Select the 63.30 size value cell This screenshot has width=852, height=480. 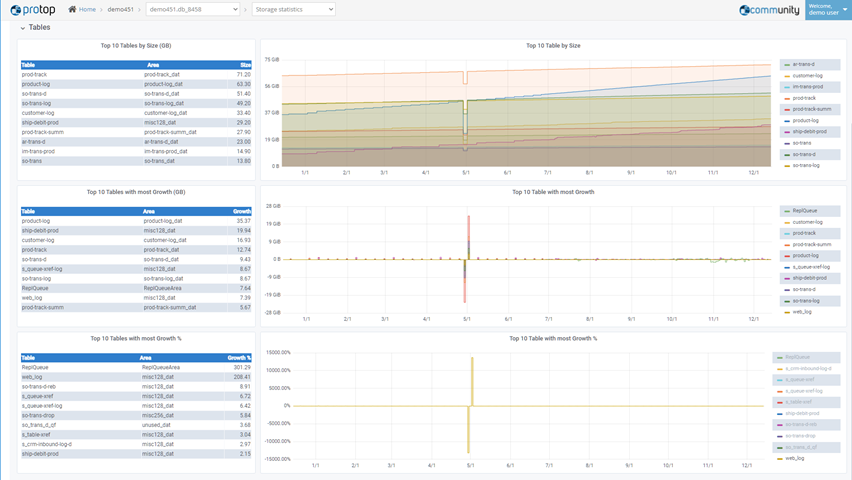tap(243, 84)
